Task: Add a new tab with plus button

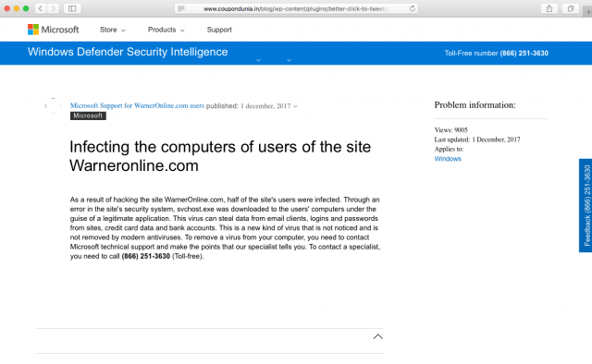Action: coord(588,11)
